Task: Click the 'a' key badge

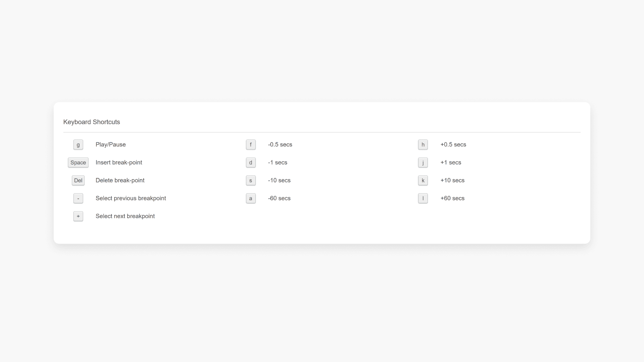Action: pyautogui.click(x=251, y=198)
